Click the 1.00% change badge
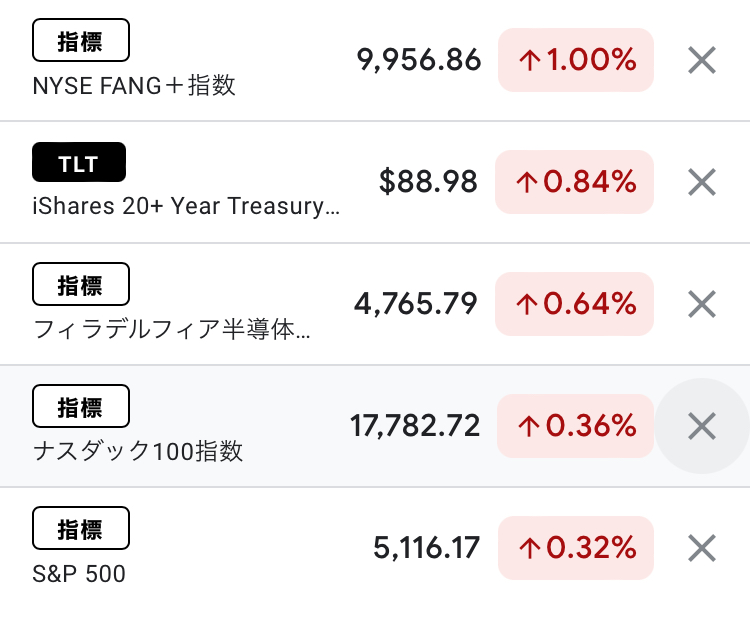The height and width of the screenshot is (620, 750). (x=576, y=60)
